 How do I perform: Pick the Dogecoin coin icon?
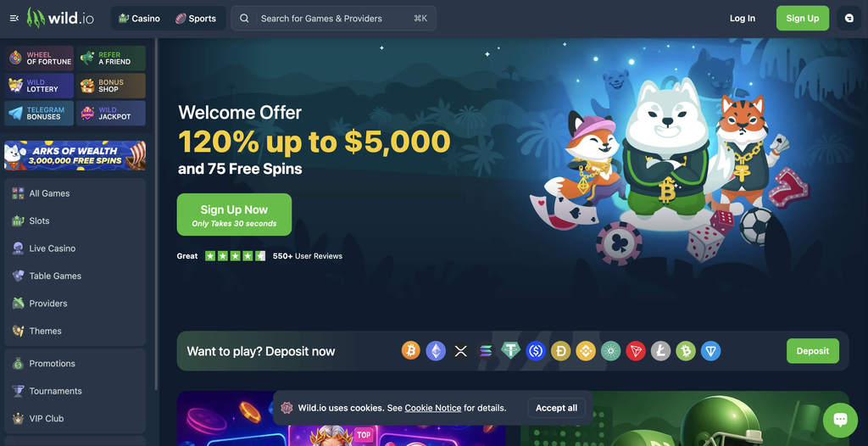point(561,351)
